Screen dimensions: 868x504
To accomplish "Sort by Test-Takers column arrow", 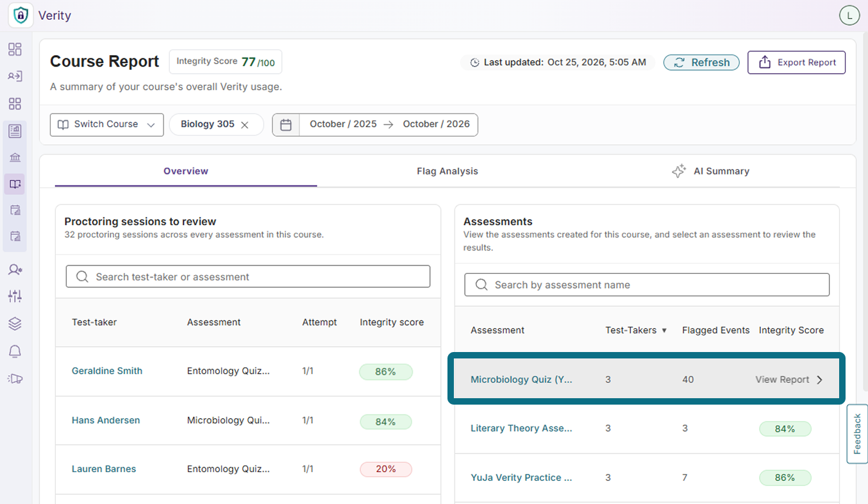I will tap(664, 331).
